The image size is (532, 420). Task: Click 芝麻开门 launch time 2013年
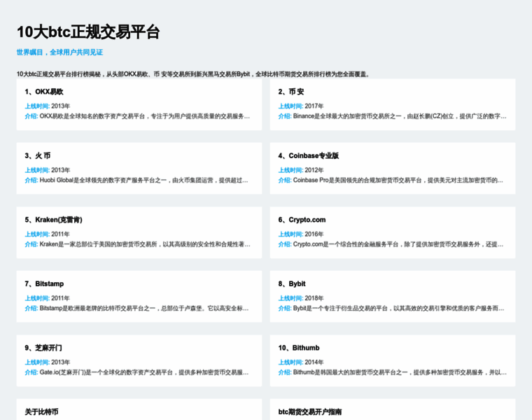click(60, 363)
